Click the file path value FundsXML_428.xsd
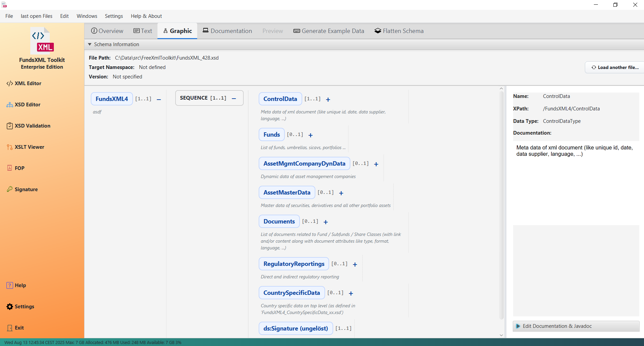This screenshot has height=346, width=644. (167, 58)
